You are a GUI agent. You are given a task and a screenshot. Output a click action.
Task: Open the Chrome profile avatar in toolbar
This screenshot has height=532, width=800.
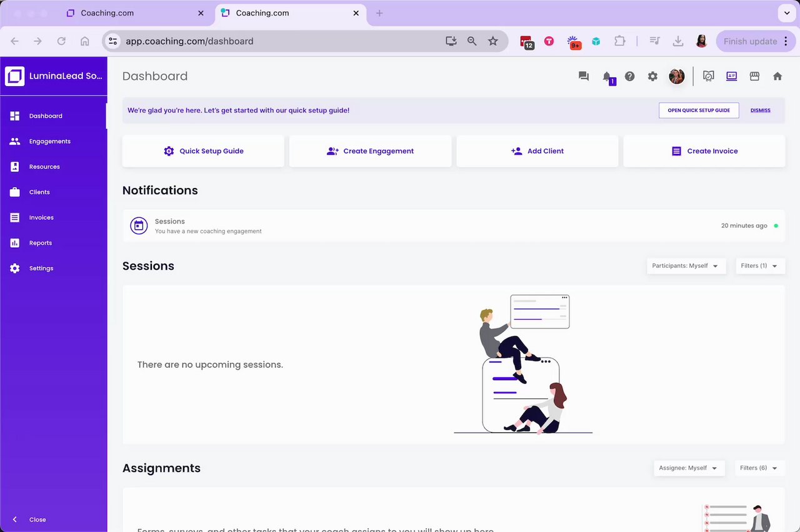(x=701, y=41)
